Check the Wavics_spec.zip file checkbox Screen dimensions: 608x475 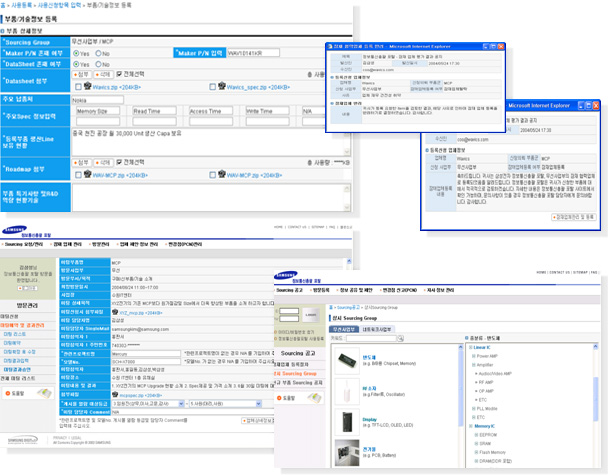coord(212,87)
